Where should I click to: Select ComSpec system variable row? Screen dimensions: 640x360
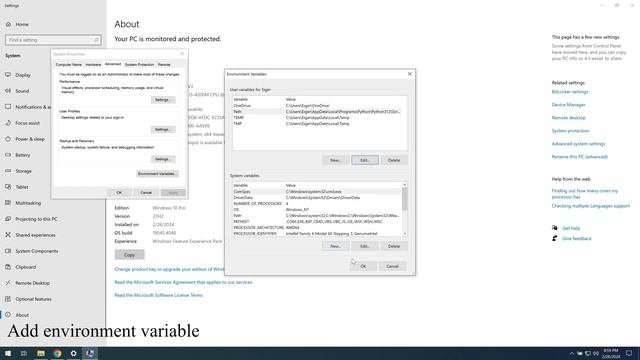[317, 191]
